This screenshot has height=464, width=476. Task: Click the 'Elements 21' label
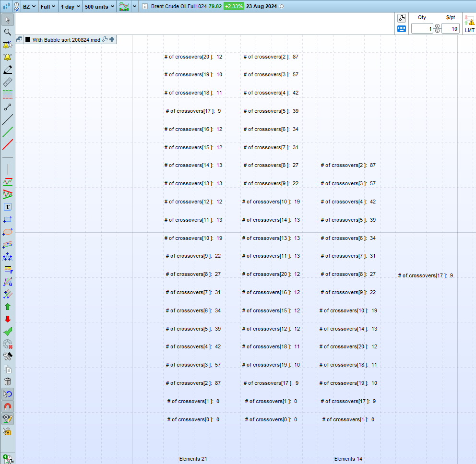193,459
